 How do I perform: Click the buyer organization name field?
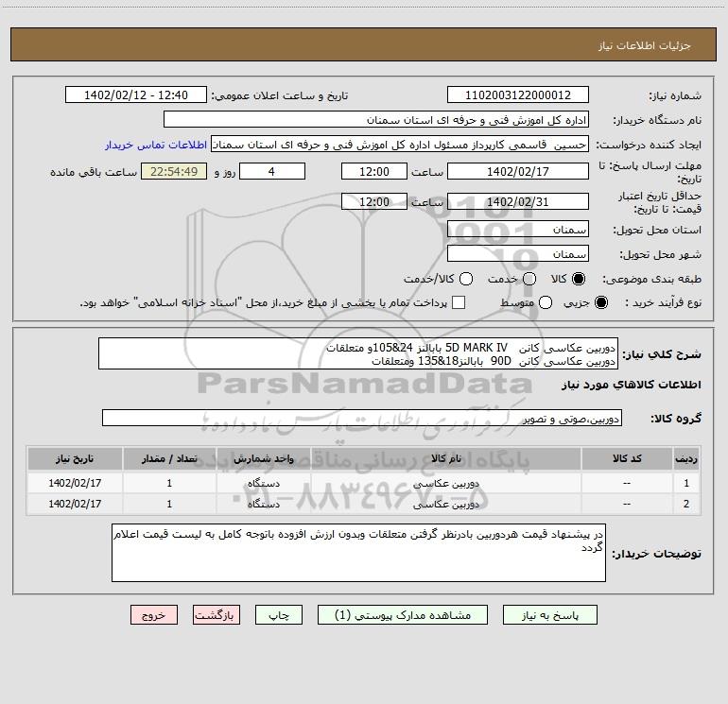coord(376,119)
